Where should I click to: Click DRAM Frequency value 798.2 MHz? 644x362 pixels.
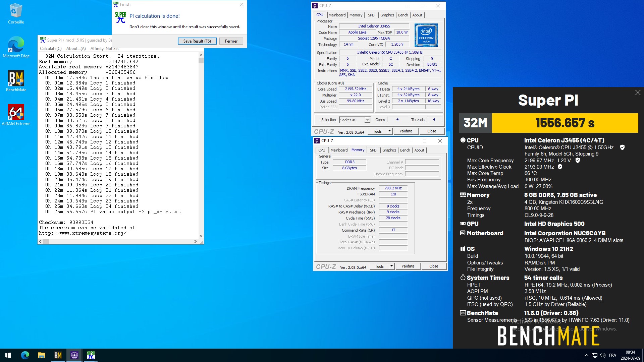pos(393,188)
